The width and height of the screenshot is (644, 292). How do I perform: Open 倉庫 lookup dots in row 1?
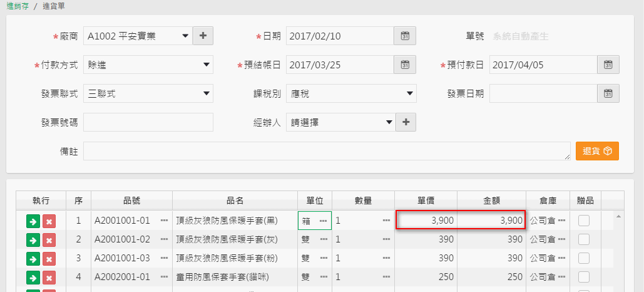(561, 221)
